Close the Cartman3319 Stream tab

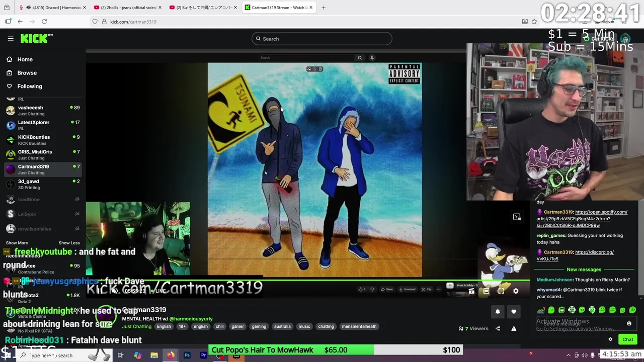tap(311, 8)
